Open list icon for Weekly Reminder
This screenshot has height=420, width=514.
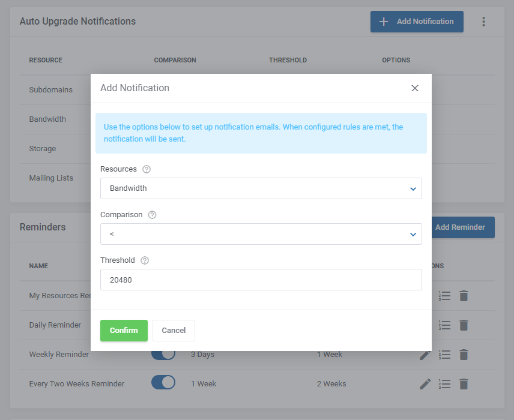[x=444, y=355]
